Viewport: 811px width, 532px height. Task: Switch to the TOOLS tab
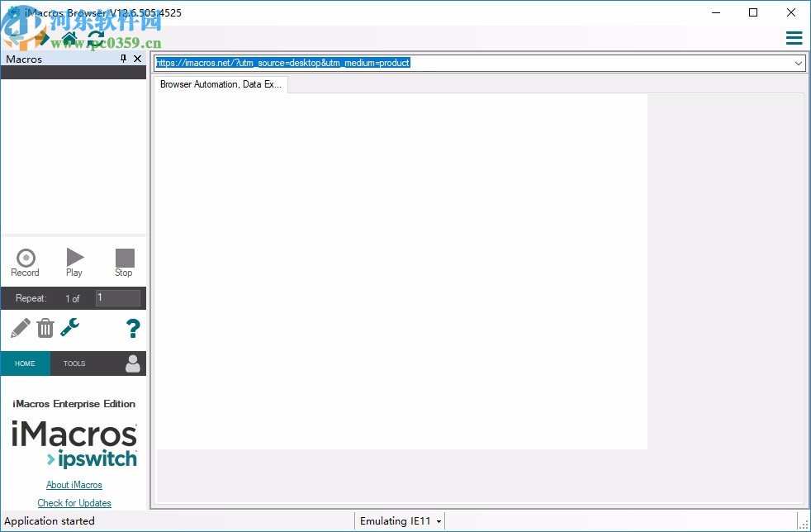pyautogui.click(x=74, y=363)
